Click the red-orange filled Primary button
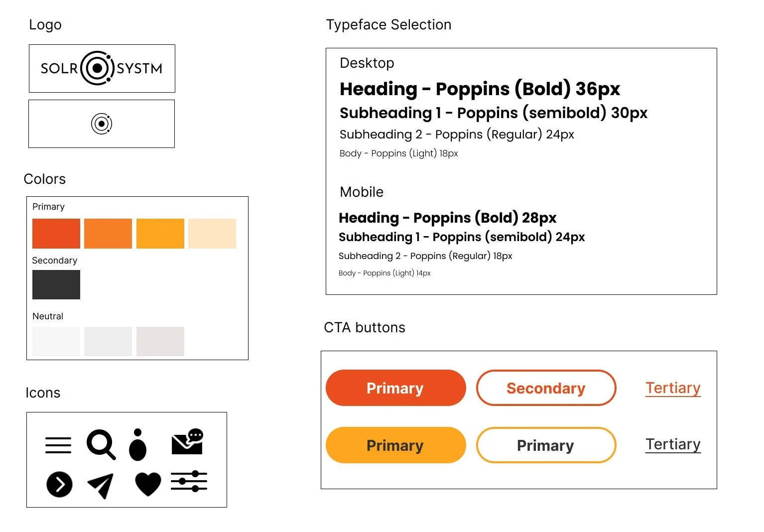This screenshot has height=532, width=764. coord(395,388)
